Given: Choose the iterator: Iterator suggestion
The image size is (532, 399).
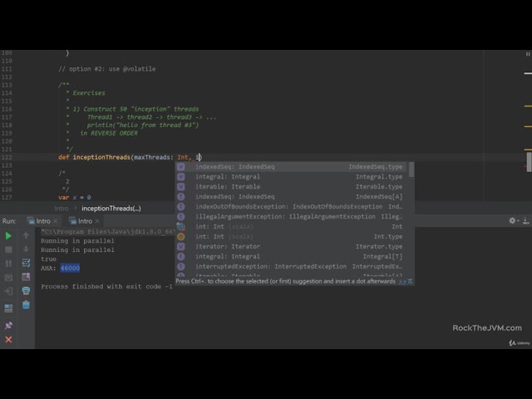Looking at the screenshot, I should click(292, 247).
